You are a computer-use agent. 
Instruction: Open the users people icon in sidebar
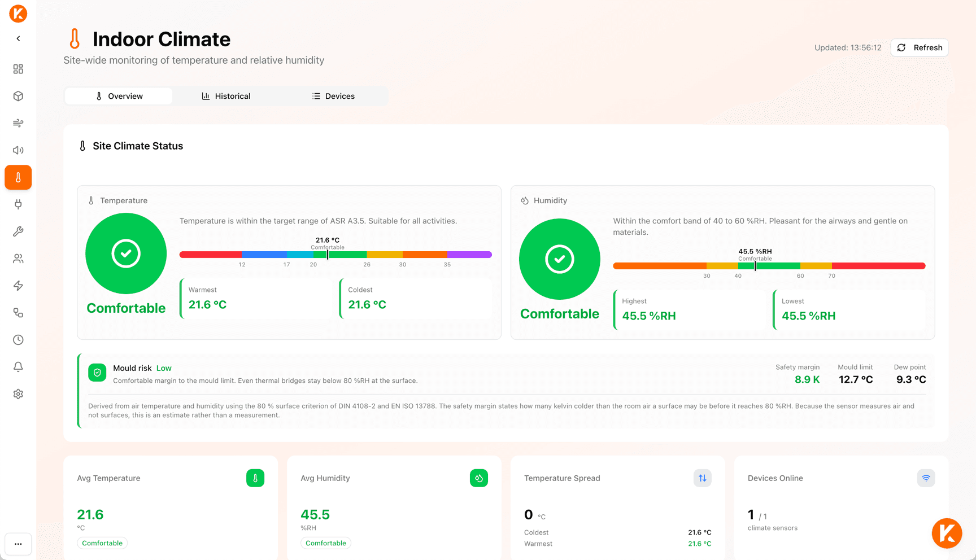[18, 259]
